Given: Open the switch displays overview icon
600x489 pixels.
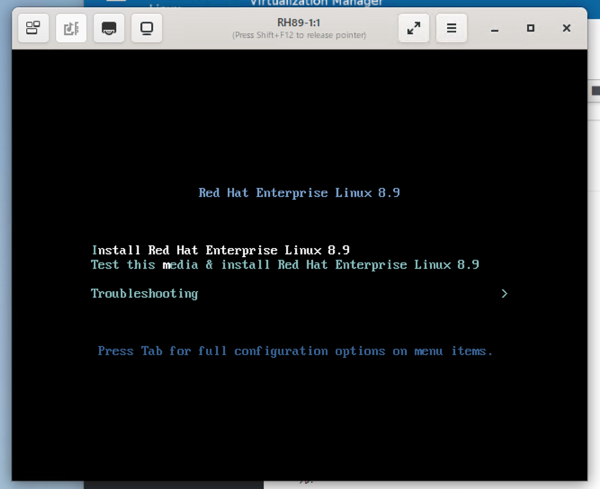Looking at the screenshot, I should click(33, 28).
